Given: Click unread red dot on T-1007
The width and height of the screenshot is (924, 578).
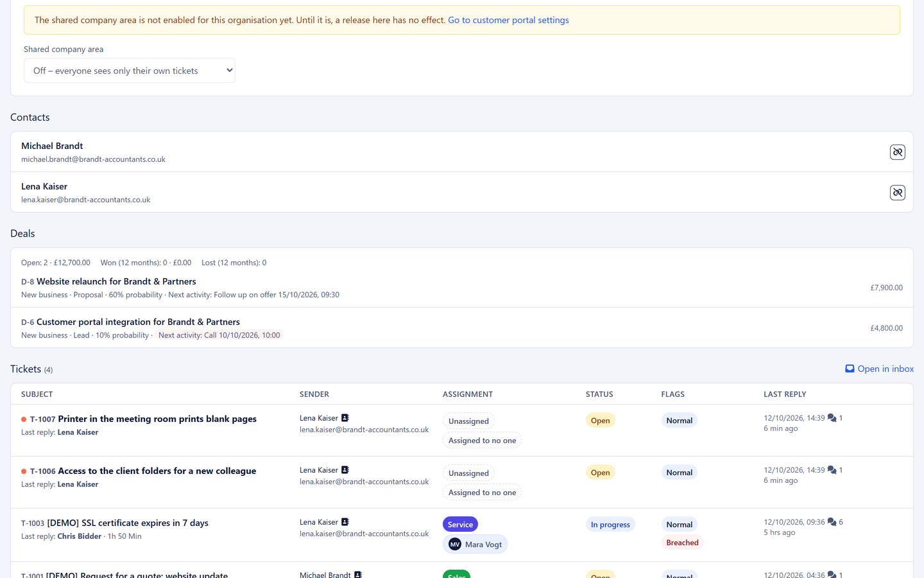Looking at the screenshot, I should (x=24, y=419).
